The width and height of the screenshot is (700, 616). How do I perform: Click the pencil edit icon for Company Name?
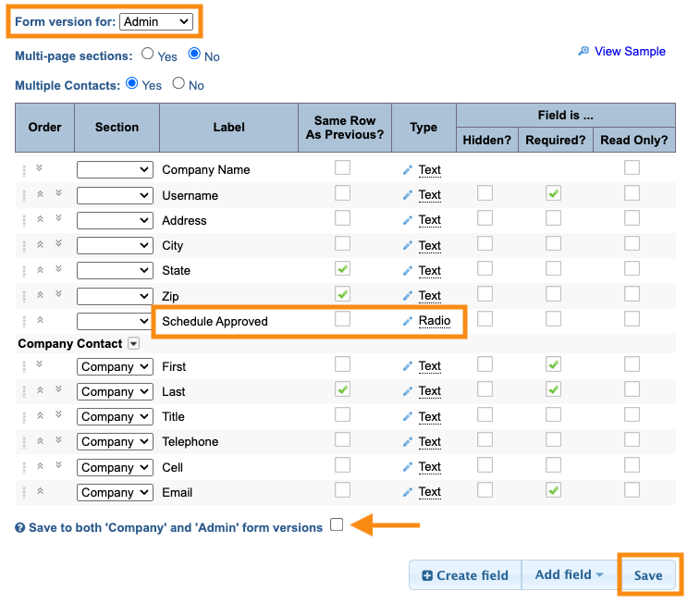pos(407,170)
